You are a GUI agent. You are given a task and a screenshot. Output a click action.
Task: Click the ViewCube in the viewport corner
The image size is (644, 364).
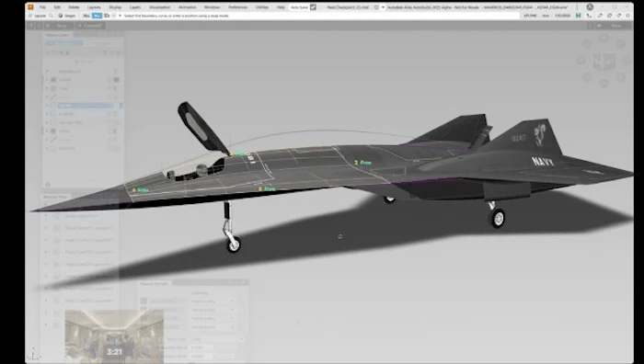point(604,62)
